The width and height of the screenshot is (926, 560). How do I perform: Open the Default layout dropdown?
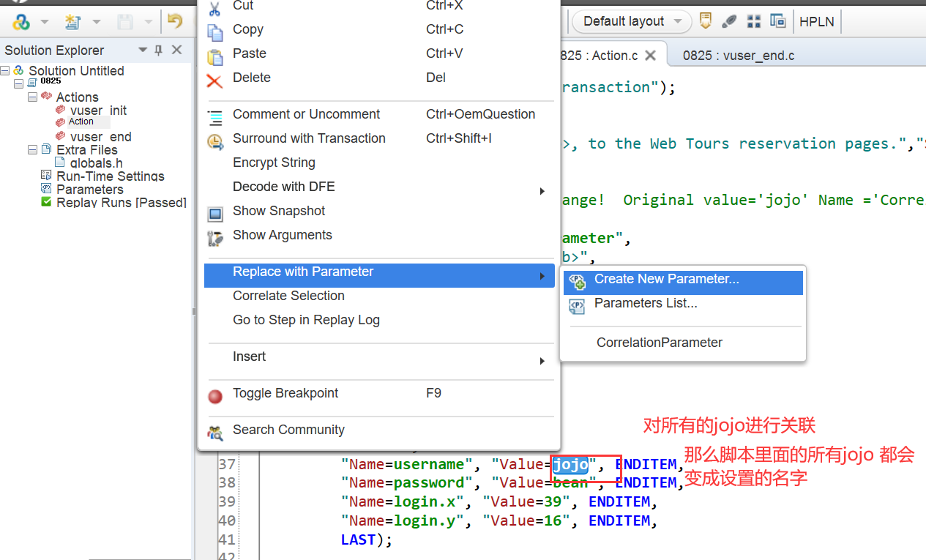click(678, 22)
